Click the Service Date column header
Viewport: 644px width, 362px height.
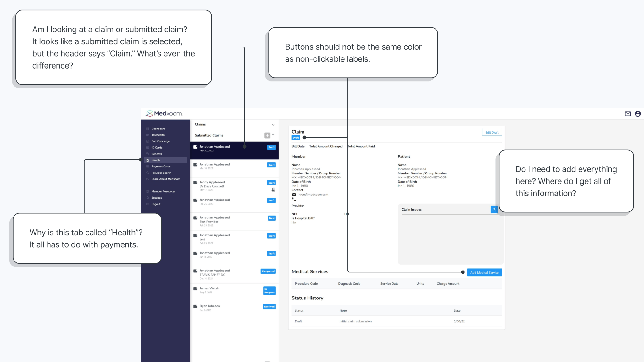(389, 284)
